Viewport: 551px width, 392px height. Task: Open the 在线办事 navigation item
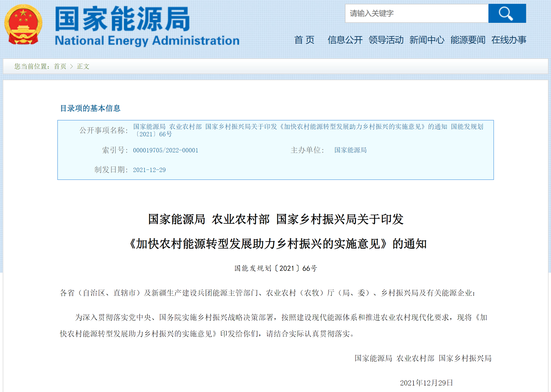tap(509, 40)
